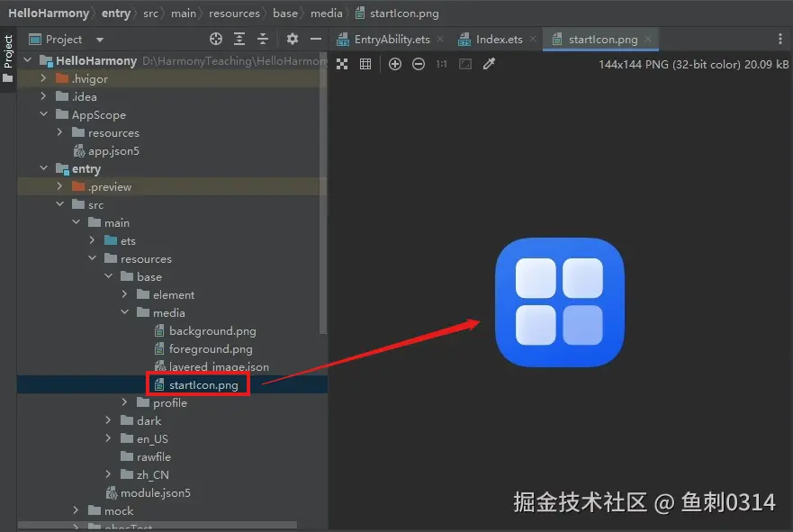Expand the .hvigor folder
This screenshot has width=793, height=532.
point(43,78)
